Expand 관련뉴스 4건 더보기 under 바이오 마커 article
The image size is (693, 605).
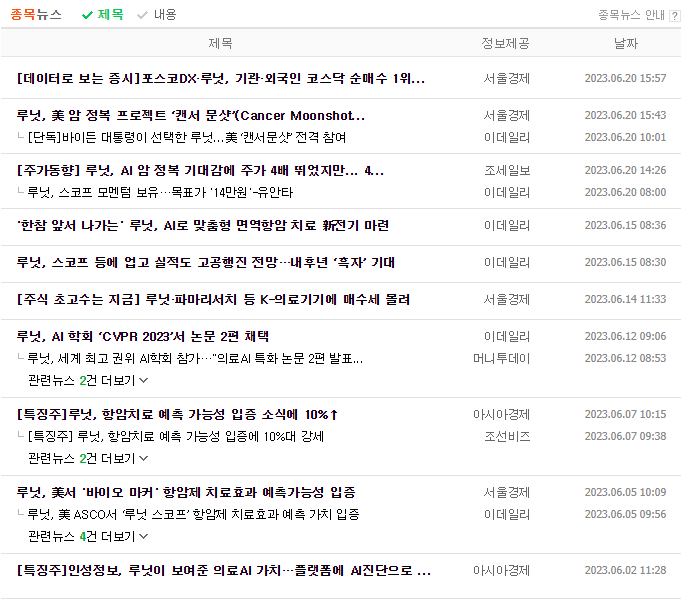coord(88,537)
